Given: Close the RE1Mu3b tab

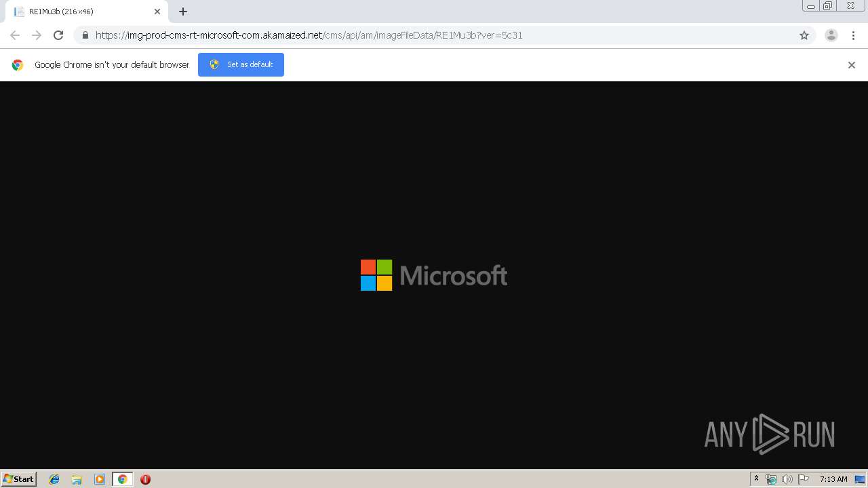Looking at the screenshot, I should [x=157, y=12].
